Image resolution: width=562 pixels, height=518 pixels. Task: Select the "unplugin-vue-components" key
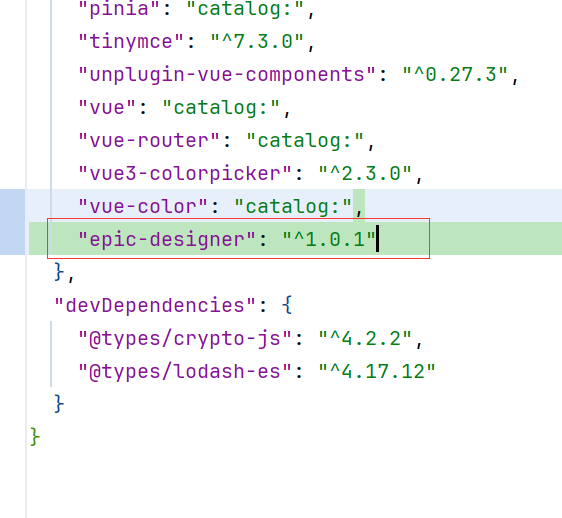coord(227,75)
